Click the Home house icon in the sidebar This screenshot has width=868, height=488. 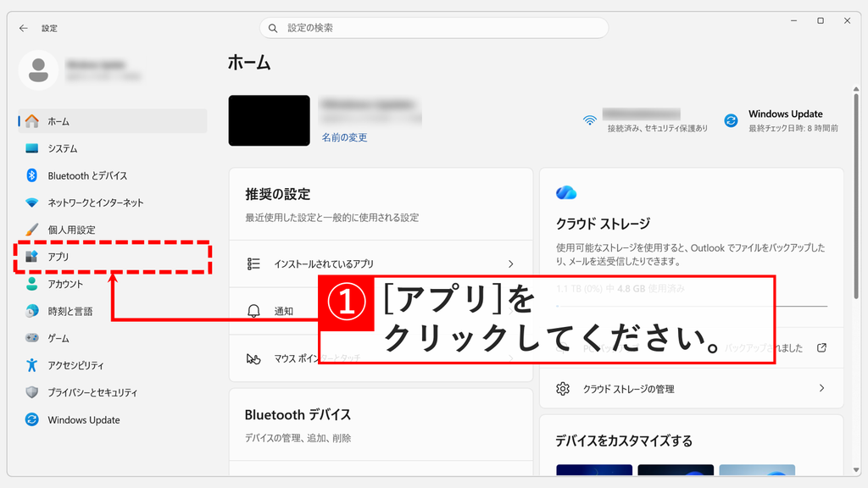click(32, 121)
